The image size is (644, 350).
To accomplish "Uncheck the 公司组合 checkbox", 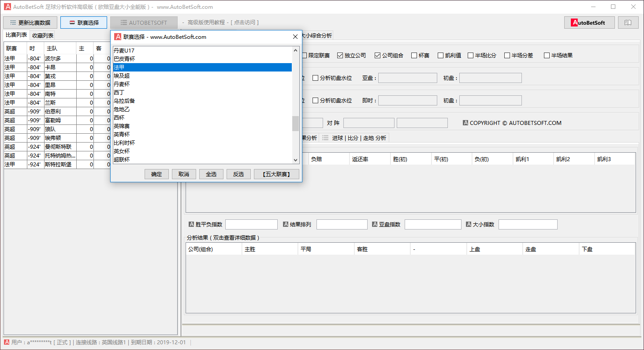I will (x=377, y=56).
